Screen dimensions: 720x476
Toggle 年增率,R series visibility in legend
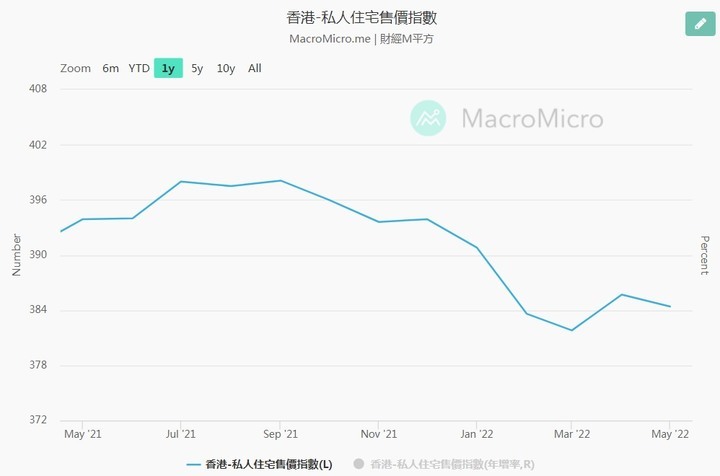(452, 465)
